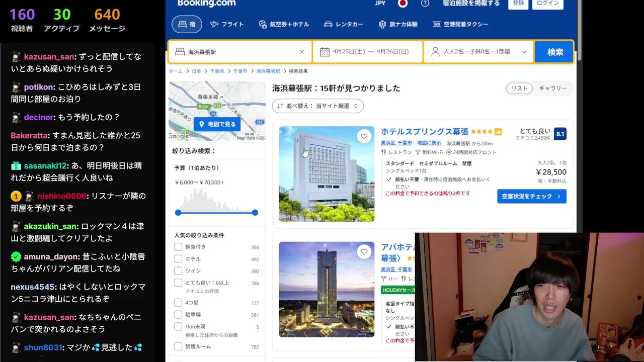Open the 空港発着タクシー tab
Screen dimensions: 644x362
pyautogui.click(x=460, y=24)
